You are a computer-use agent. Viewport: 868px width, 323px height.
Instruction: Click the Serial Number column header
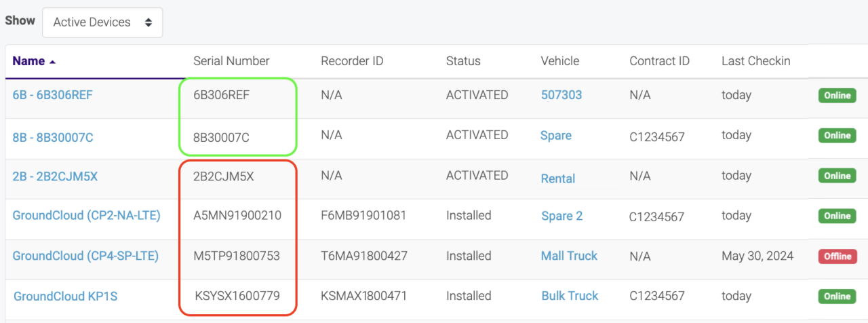click(231, 61)
